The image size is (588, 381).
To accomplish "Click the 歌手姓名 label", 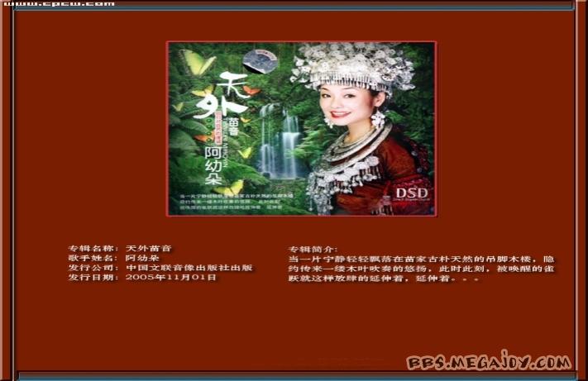I will pyautogui.click(x=93, y=258).
